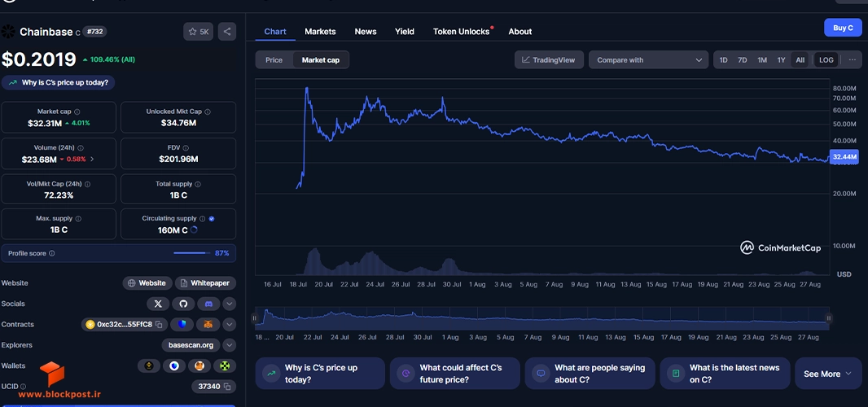
Task: Select the 7D time range
Action: pyautogui.click(x=743, y=59)
